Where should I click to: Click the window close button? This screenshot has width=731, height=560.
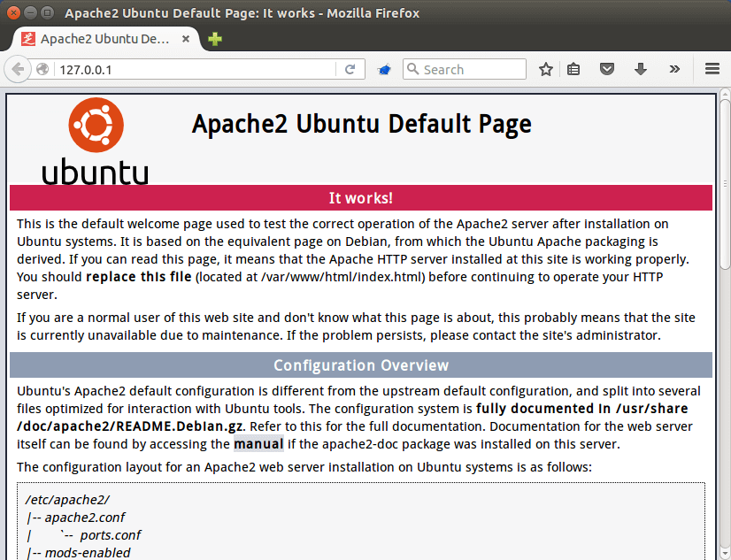click(x=13, y=12)
